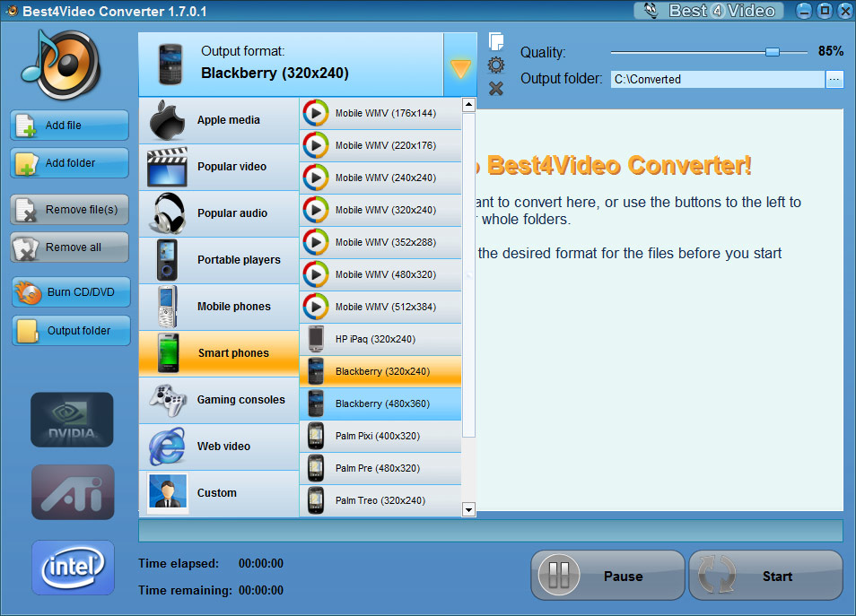Click the format list scroll up arrow
This screenshot has width=856, height=616.
pos(468,104)
